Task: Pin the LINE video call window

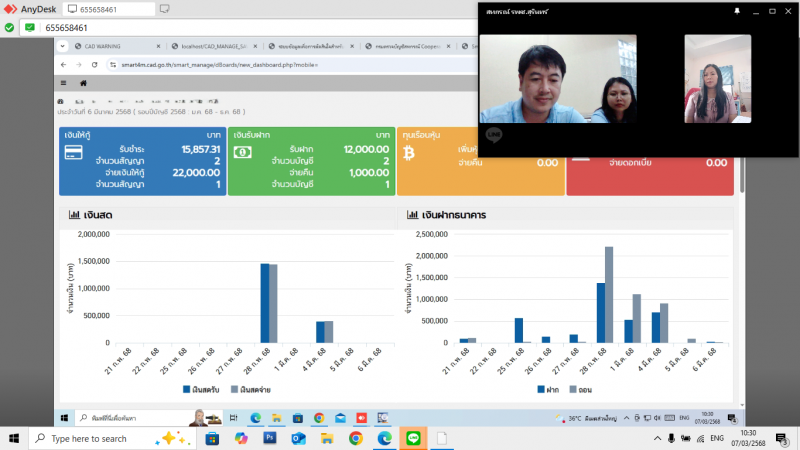Action: click(x=737, y=11)
